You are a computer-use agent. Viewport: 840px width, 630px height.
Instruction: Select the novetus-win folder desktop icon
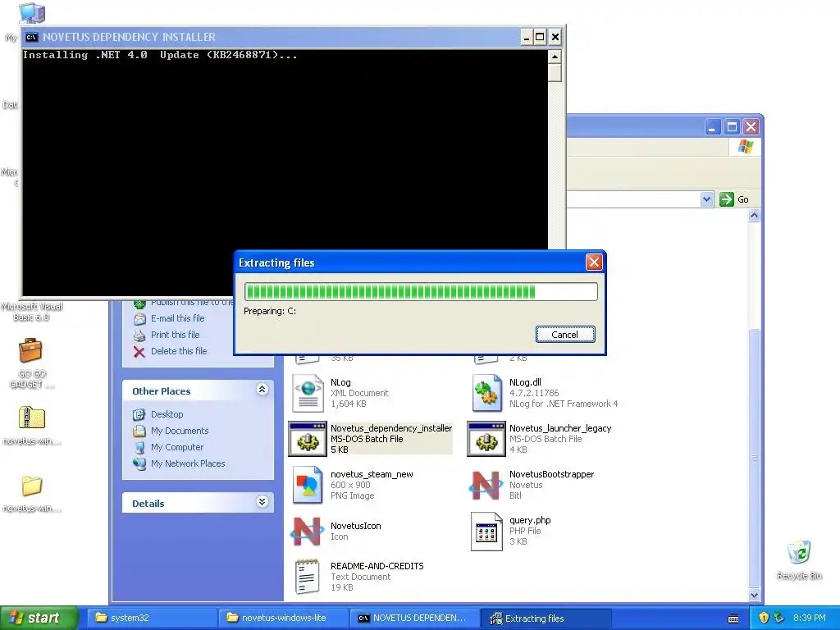point(32,486)
